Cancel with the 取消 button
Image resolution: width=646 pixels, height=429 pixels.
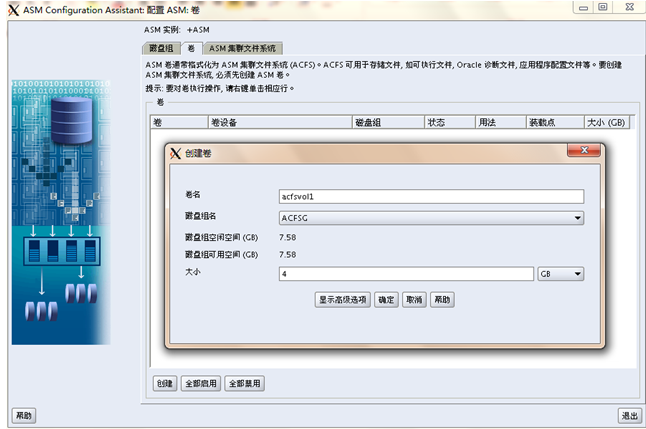(414, 300)
